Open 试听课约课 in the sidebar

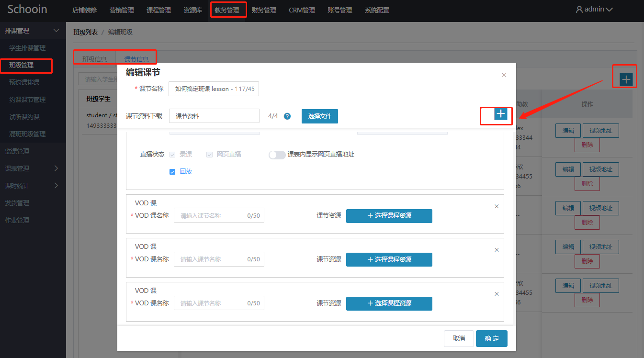pyautogui.click(x=24, y=117)
